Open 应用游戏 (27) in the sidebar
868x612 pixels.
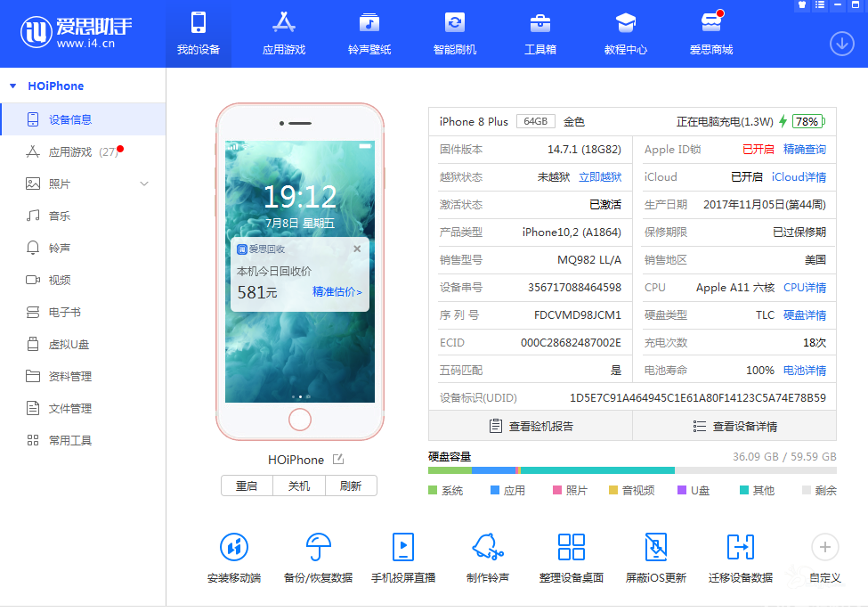point(83,151)
